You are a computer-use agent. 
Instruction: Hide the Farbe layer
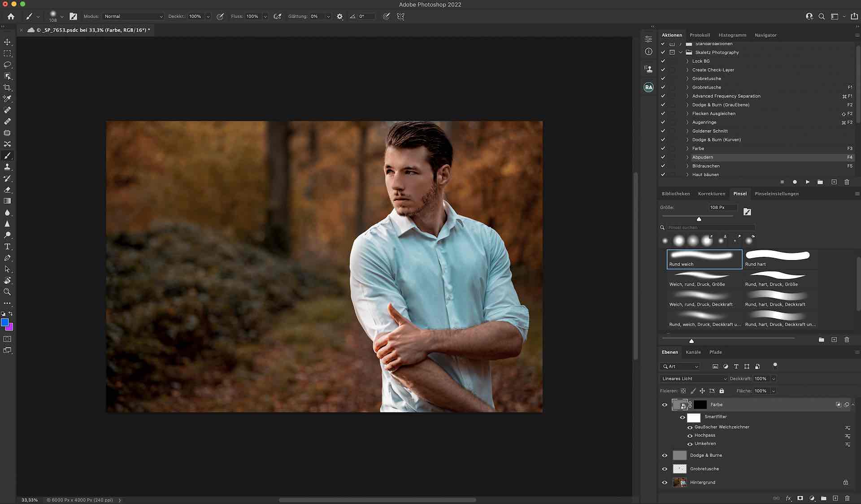pos(665,405)
